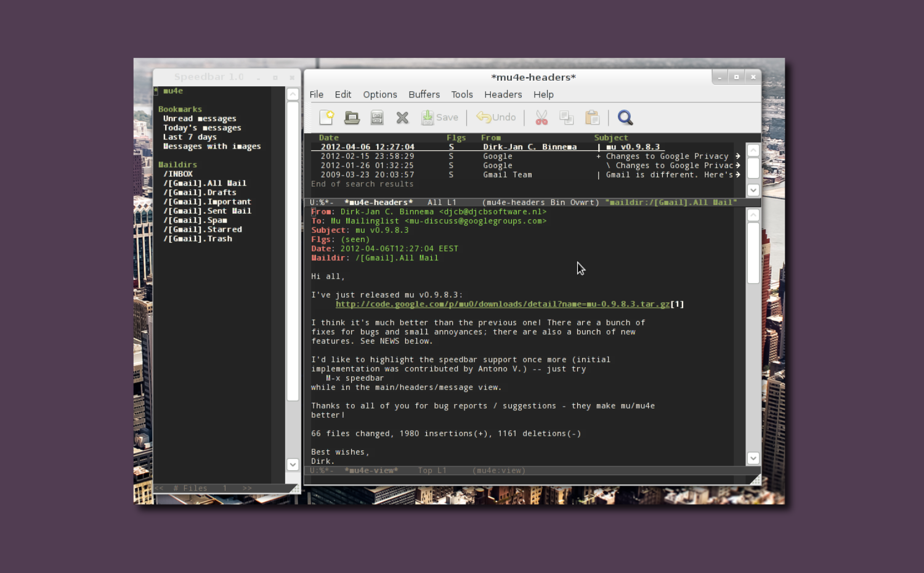
Task: Click the message view scrollbar up arrow
Action: (753, 215)
